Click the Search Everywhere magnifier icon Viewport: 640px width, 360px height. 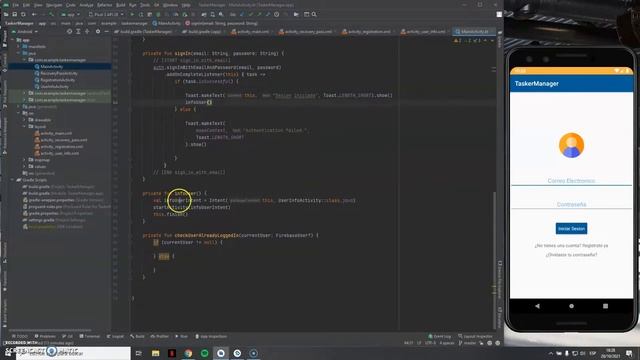point(314,14)
